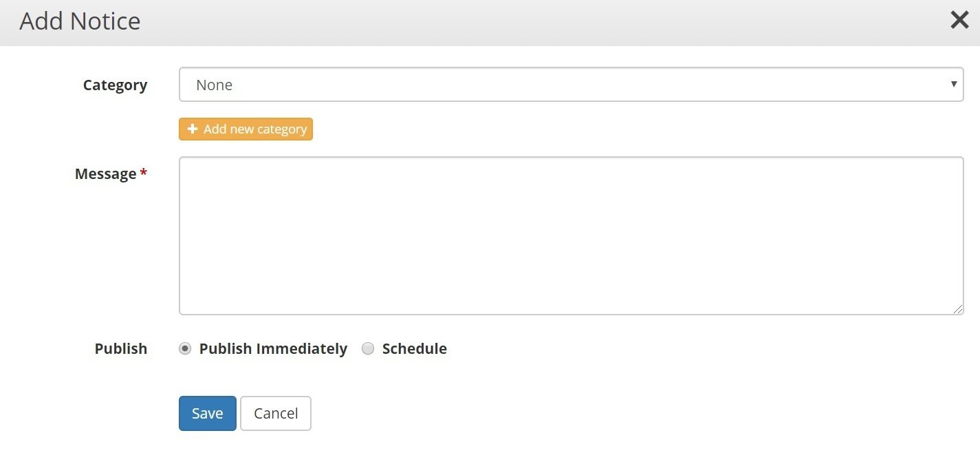Click the plus icon on Add new category
Image resolution: width=980 pixels, height=453 pixels.
tap(193, 129)
